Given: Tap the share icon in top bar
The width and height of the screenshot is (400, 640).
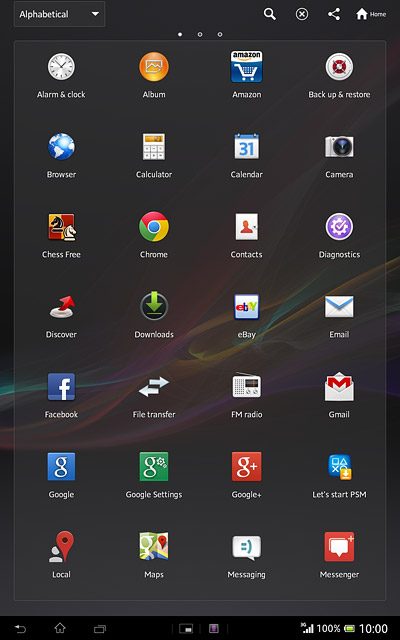Looking at the screenshot, I should [x=334, y=14].
